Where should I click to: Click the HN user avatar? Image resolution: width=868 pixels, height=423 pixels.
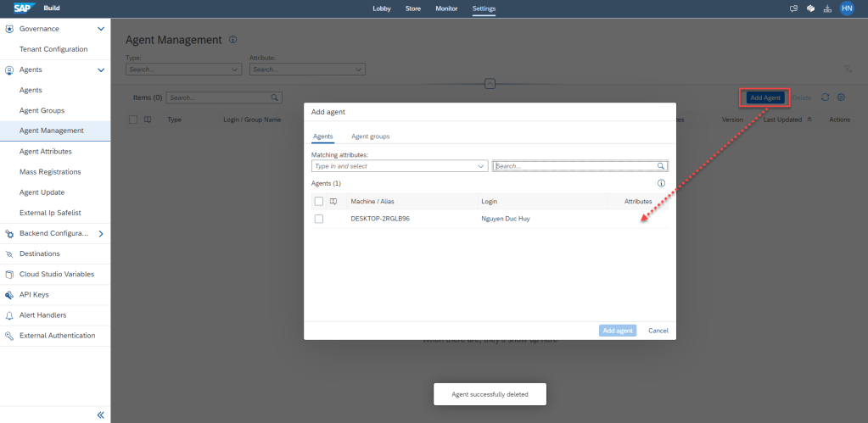click(x=846, y=8)
